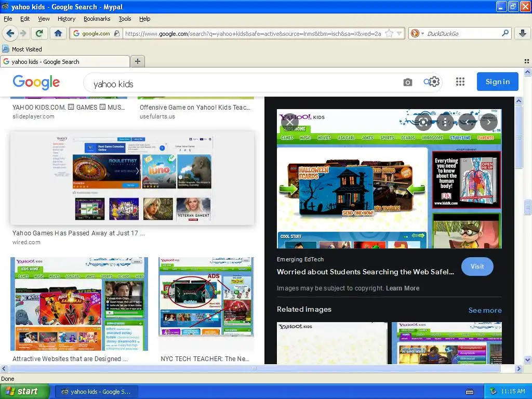Show next image in preview panel
Image resolution: width=532 pixels, height=399 pixels.
pos(488,122)
